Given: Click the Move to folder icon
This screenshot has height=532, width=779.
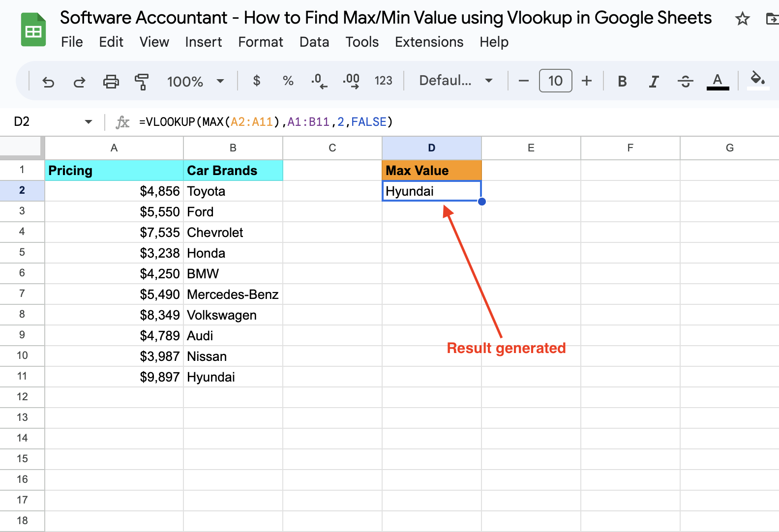Looking at the screenshot, I should (773, 19).
